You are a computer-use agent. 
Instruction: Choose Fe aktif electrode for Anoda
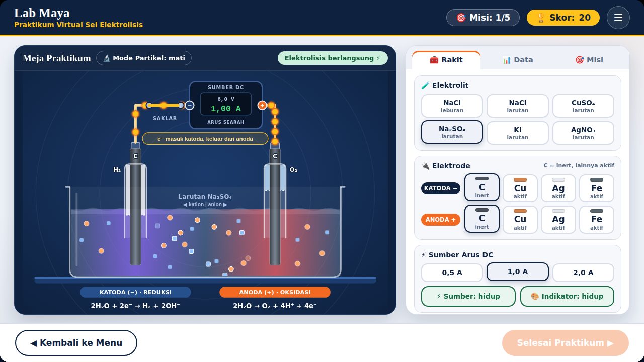(597, 220)
